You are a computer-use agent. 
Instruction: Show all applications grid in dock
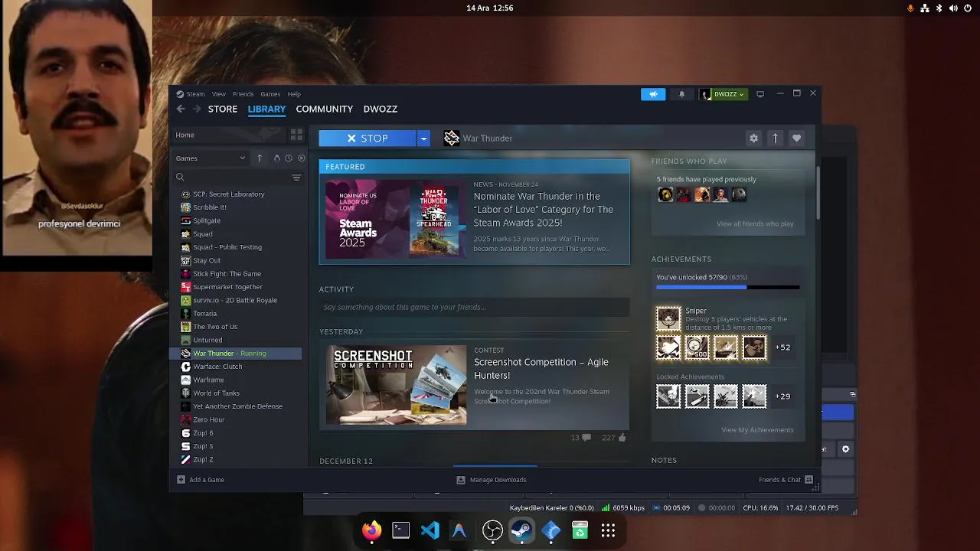click(x=608, y=530)
